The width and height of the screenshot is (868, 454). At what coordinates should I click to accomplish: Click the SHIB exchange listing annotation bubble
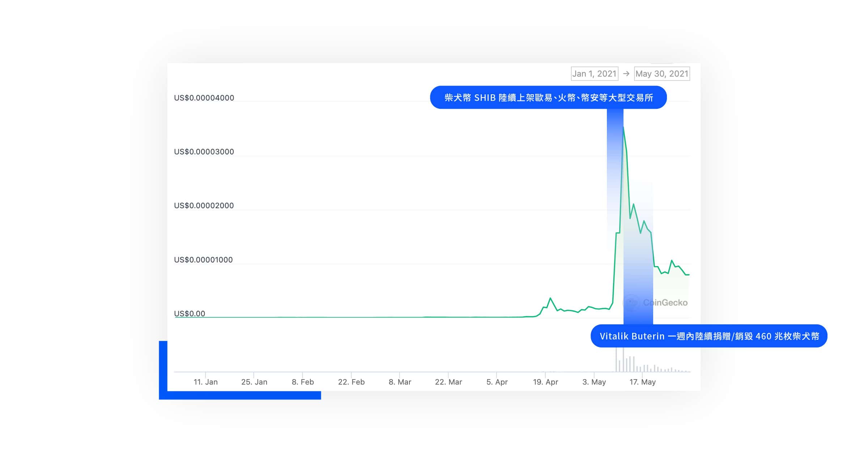tap(548, 98)
